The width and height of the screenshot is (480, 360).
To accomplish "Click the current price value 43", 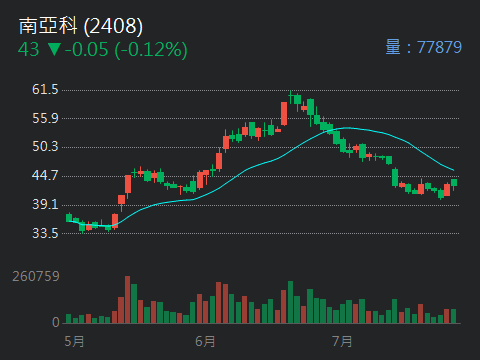I will click(29, 49).
